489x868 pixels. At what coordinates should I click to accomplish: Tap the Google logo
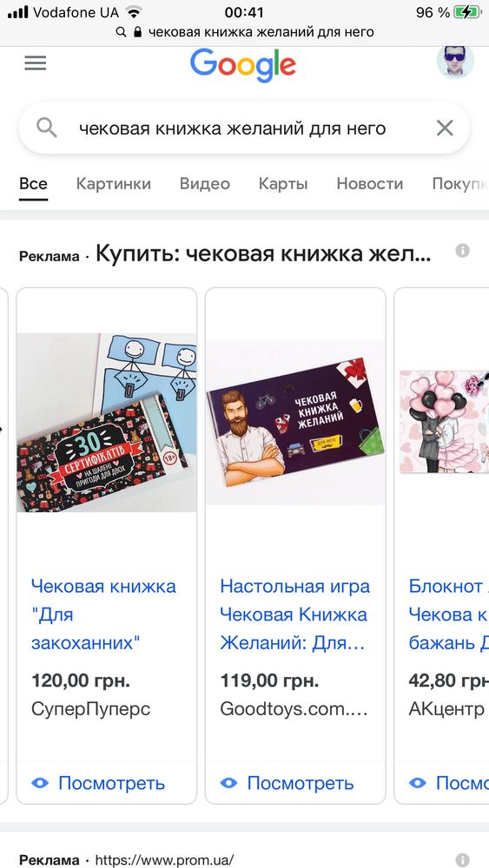coord(242,65)
